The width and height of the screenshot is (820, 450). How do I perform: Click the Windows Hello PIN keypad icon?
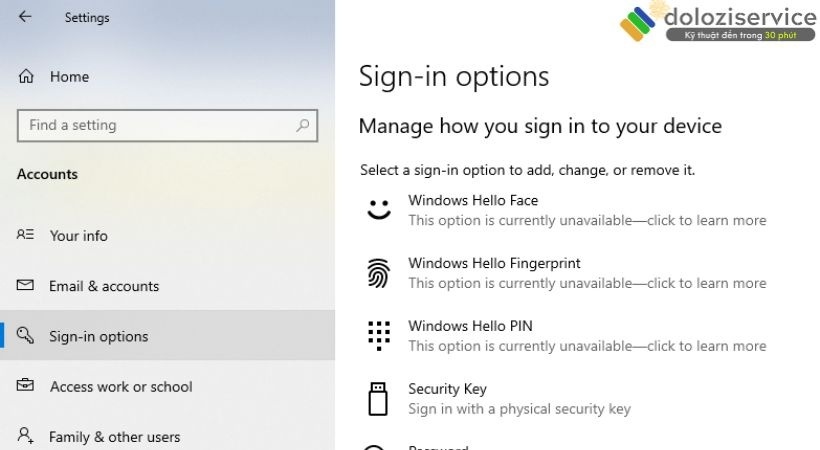[379, 335]
